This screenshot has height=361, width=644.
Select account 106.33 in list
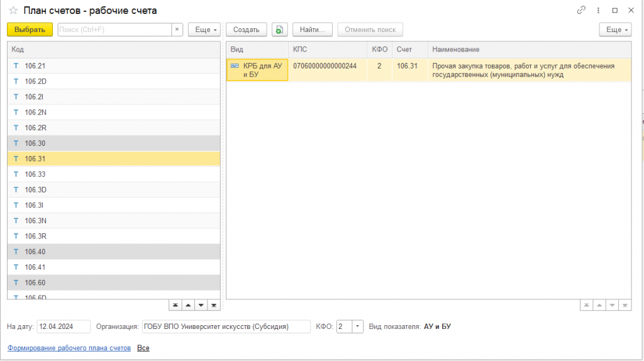click(x=114, y=174)
